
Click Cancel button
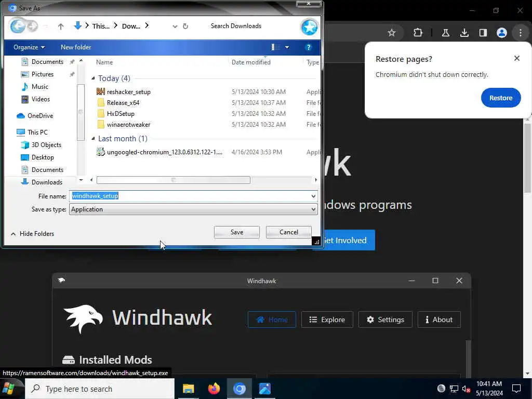(289, 232)
